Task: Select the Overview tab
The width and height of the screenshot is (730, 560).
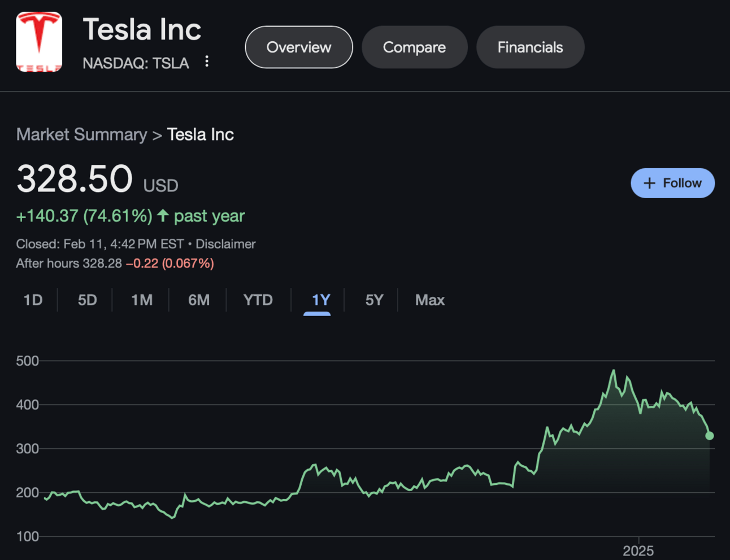Action: click(298, 47)
